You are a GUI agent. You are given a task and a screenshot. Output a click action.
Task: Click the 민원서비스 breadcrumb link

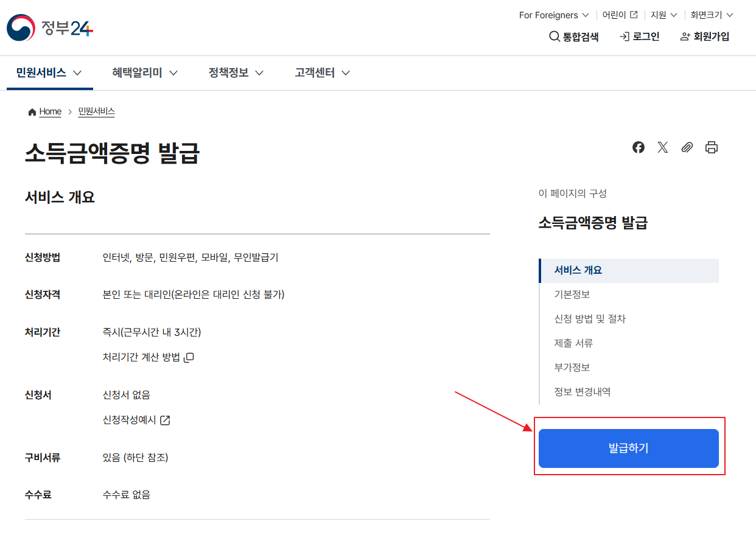pos(96,111)
